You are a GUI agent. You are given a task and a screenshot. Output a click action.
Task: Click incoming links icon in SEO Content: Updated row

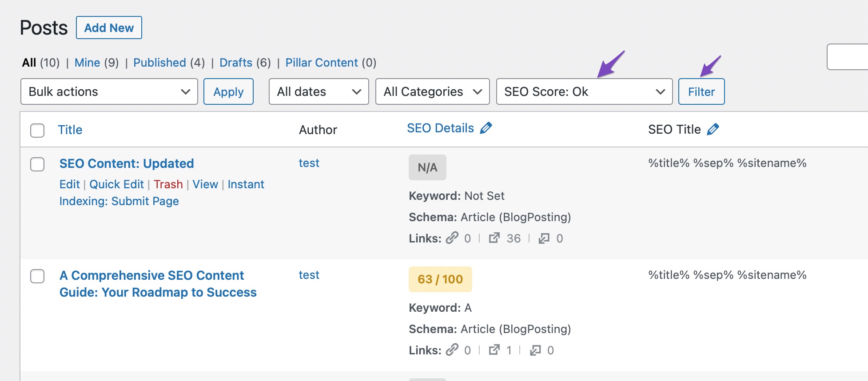(x=544, y=238)
